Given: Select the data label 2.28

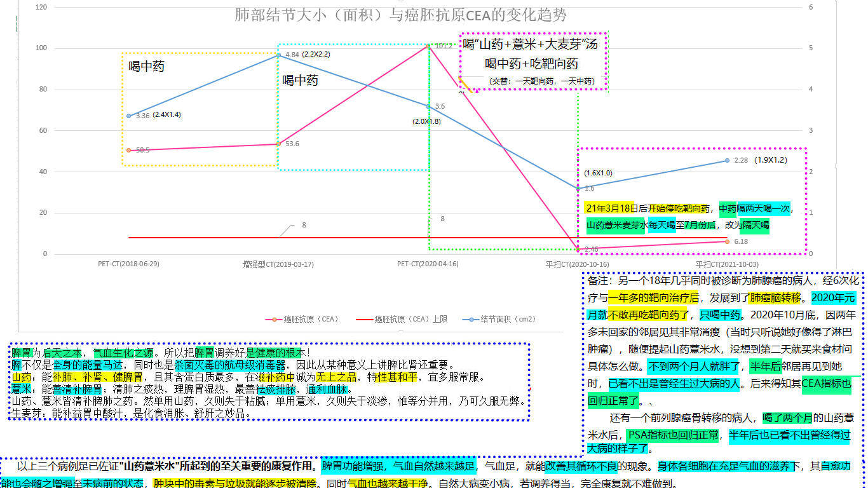Looking at the screenshot, I should [x=741, y=160].
